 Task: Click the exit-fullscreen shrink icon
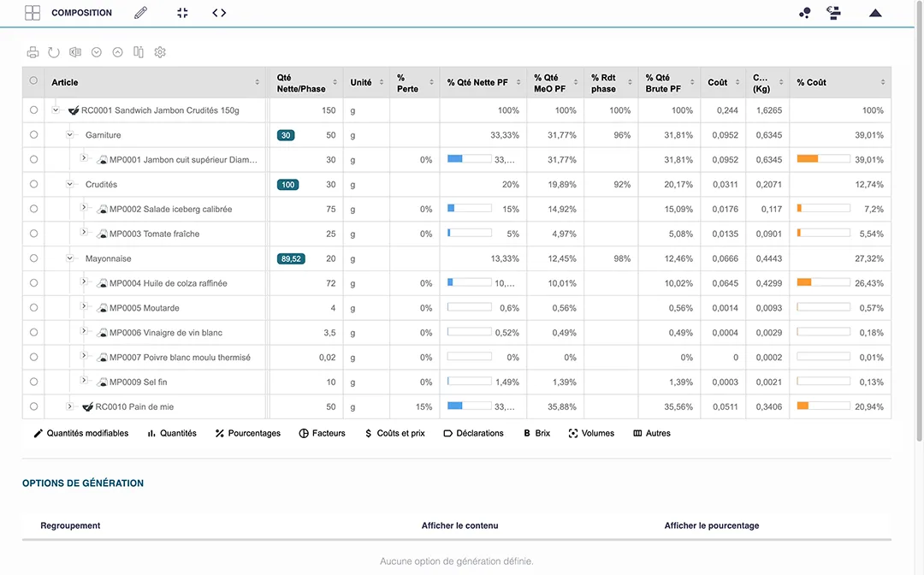[183, 13]
